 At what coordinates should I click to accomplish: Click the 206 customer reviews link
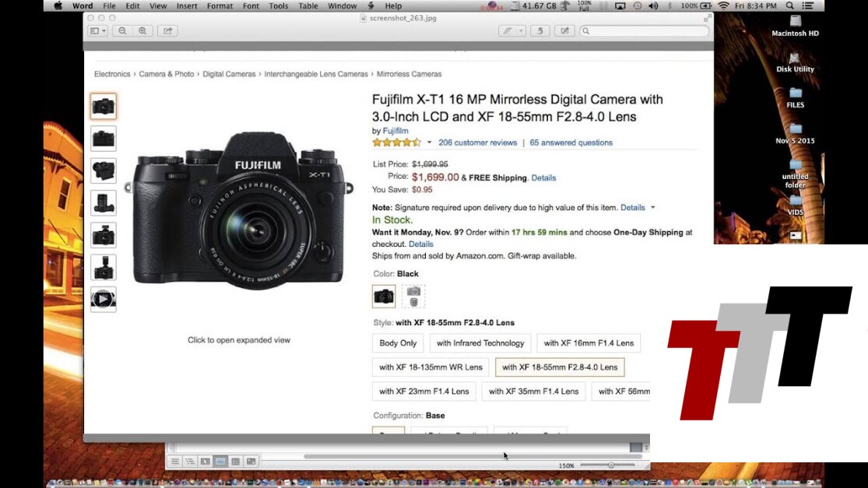(477, 142)
